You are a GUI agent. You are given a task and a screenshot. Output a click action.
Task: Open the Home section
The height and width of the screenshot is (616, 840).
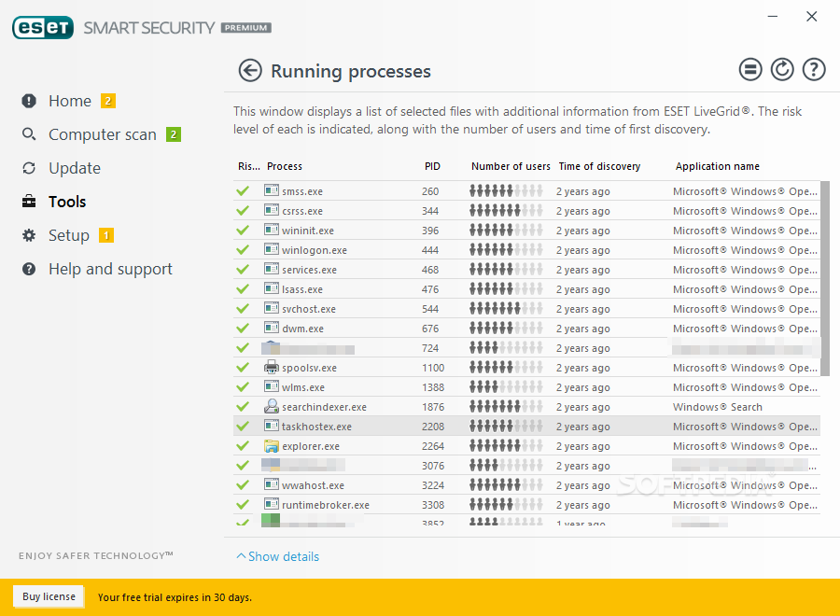70,101
